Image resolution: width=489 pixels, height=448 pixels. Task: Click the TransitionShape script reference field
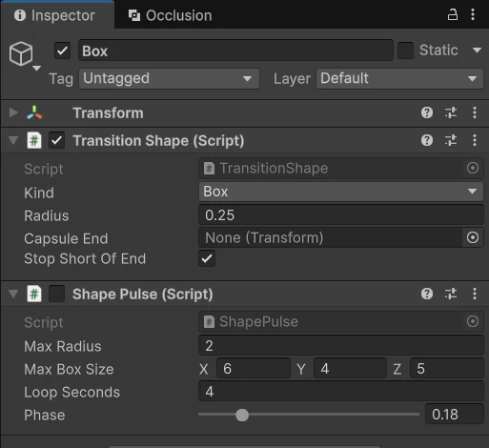coord(340,168)
